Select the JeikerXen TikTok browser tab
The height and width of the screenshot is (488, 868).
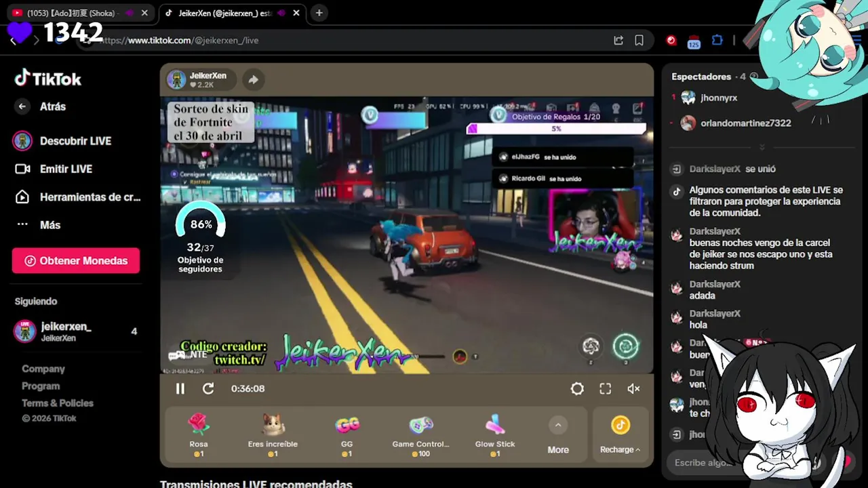224,13
